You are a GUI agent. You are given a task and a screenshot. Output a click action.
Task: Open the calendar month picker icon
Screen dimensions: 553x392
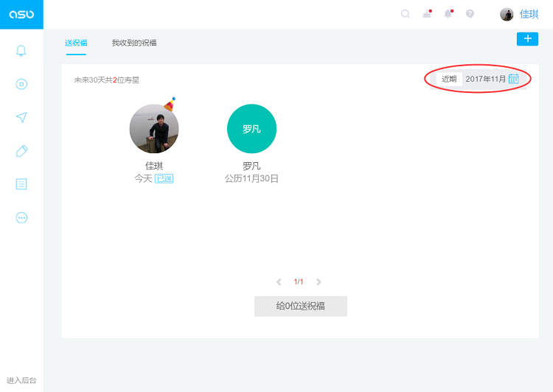[x=514, y=79]
